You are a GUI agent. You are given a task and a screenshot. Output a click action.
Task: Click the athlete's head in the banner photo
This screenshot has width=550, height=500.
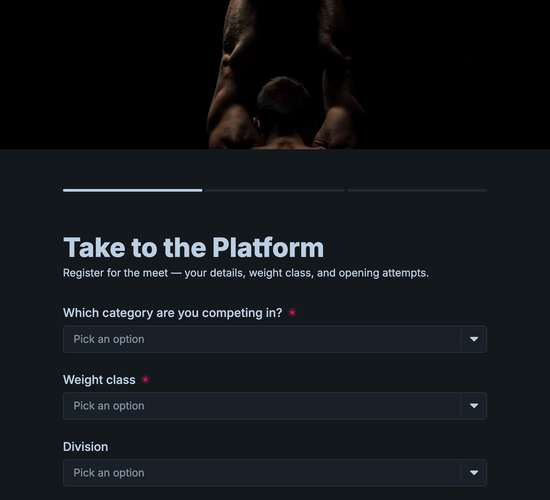(x=283, y=105)
